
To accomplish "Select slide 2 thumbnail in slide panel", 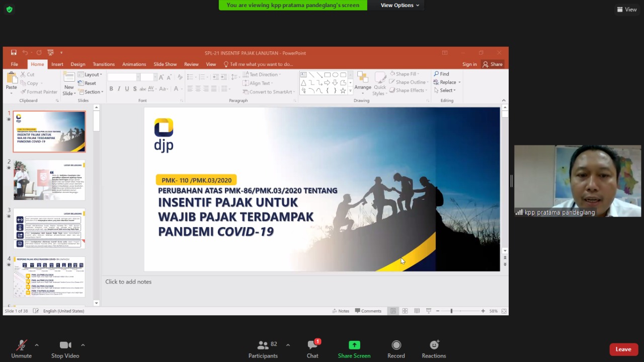I will 49,180.
